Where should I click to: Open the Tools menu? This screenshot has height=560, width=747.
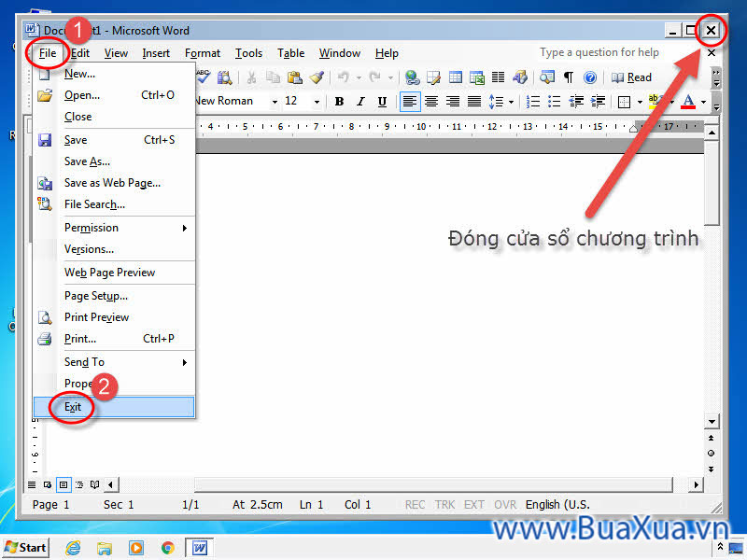coord(248,53)
